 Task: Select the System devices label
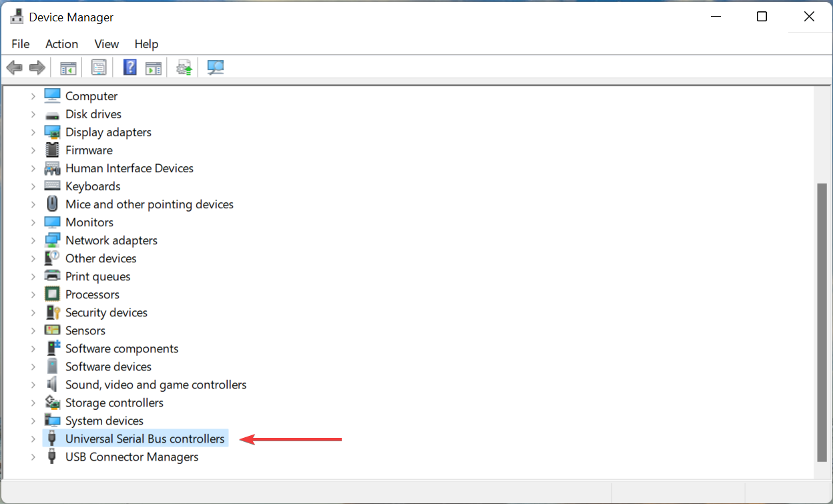[104, 421]
